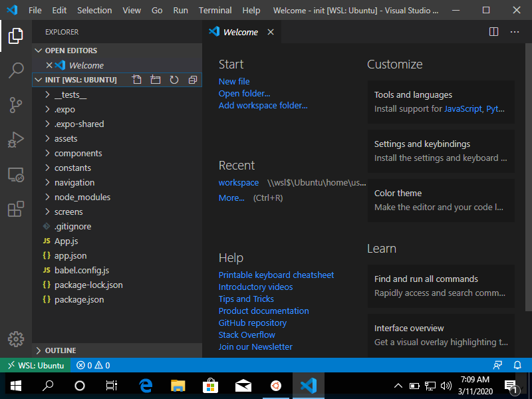Open Ubuntu app from taskbar
The width and height of the screenshot is (532, 399).
pos(276,386)
